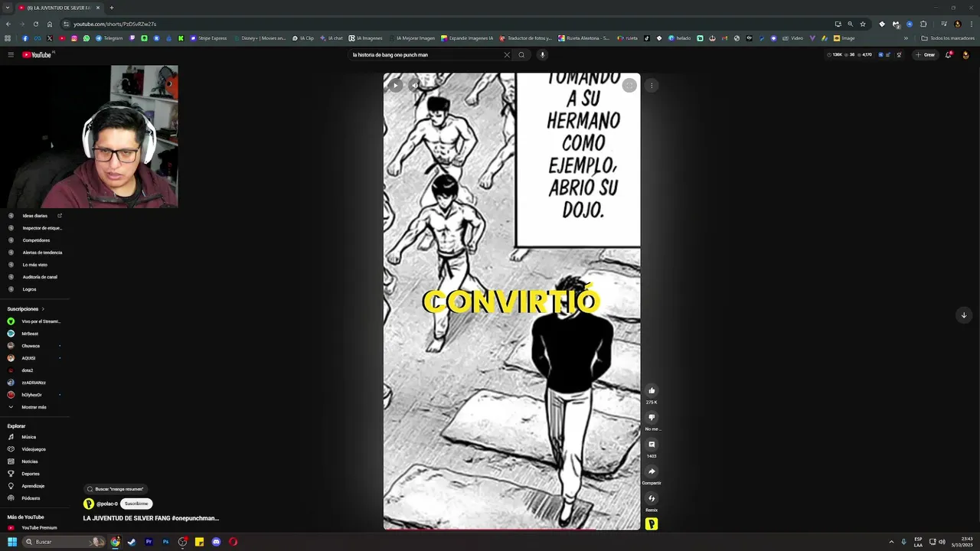Expand the hidden bookmarks overflow chevron
The height and width of the screenshot is (551, 980).
point(906,38)
